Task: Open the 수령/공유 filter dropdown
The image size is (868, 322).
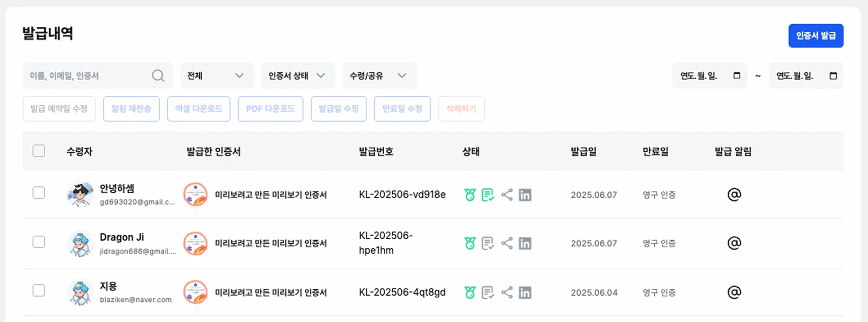Action: click(379, 76)
